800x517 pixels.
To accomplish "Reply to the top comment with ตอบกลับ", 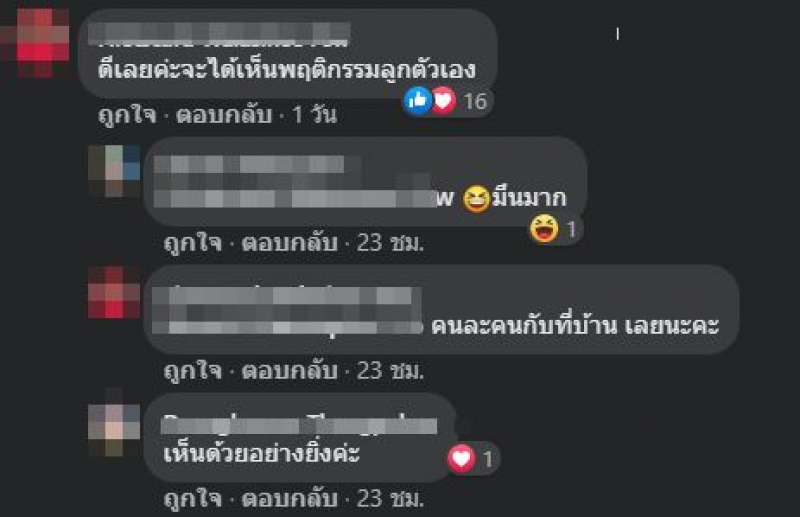I will coord(224,115).
